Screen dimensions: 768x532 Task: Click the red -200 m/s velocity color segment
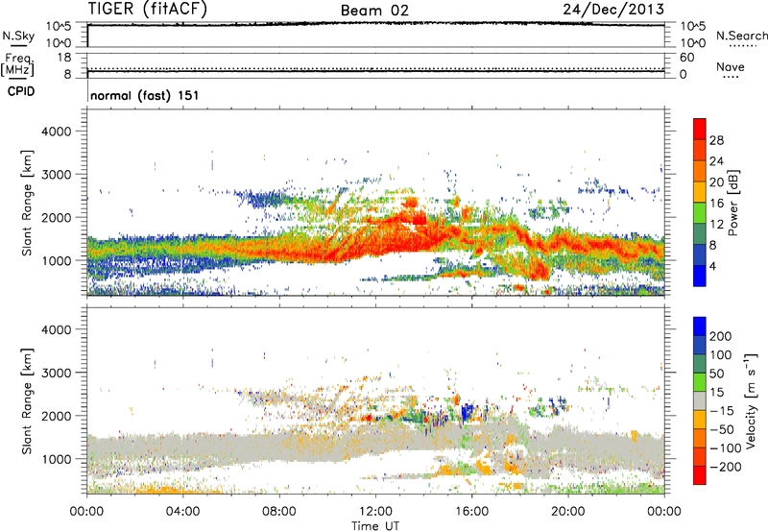700,475
